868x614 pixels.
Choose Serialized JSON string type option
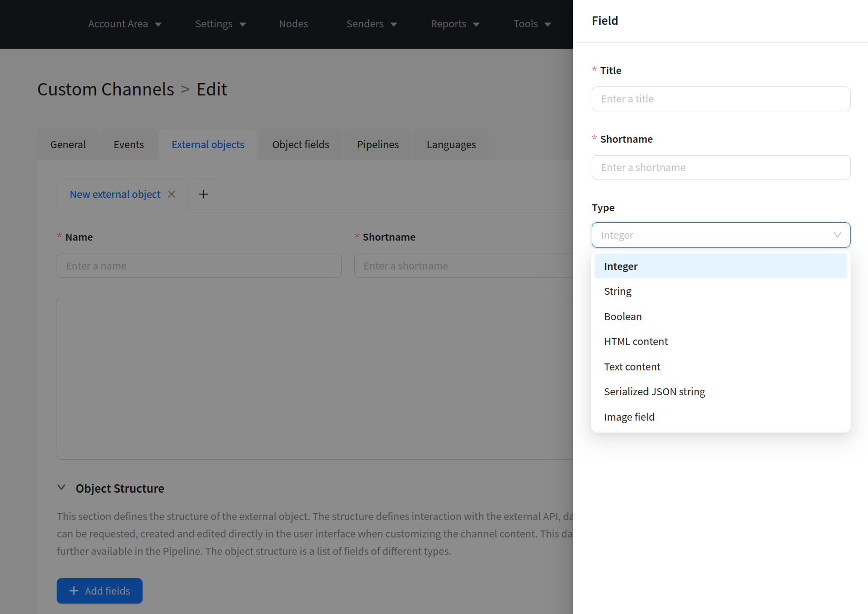721,392
